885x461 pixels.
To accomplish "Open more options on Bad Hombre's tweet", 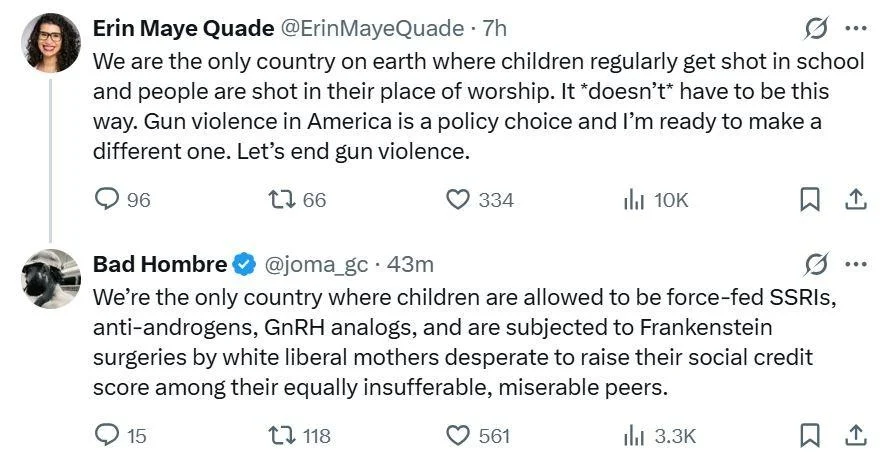I will coord(856,264).
